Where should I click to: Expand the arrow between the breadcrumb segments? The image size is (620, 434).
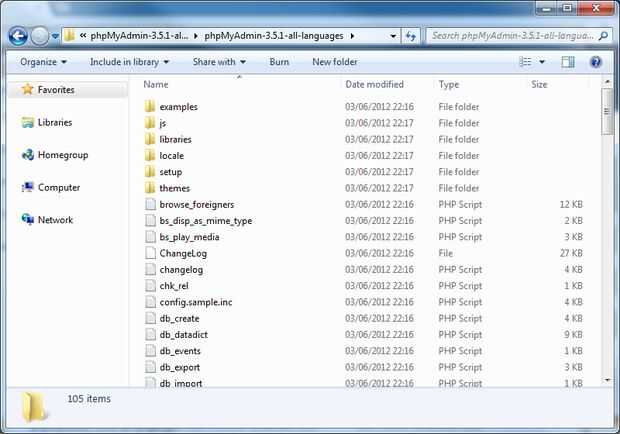click(196, 36)
